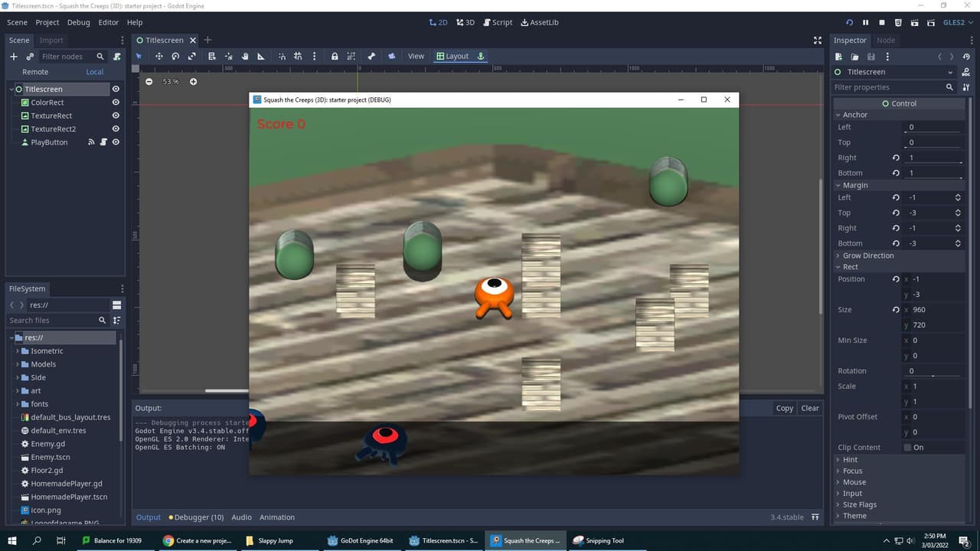Collapse the Titlescreen node tree
Viewport: 980px width, 551px height.
click(11, 89)
